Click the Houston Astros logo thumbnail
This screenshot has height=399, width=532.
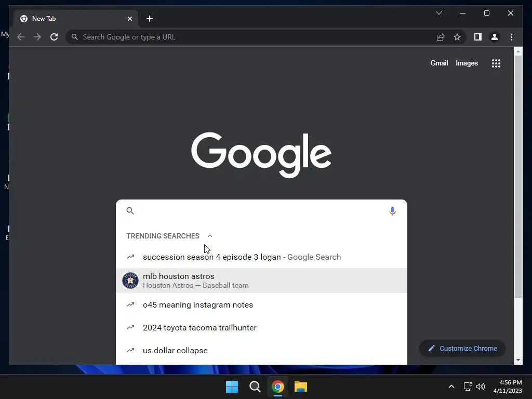click(x=130, y=281)
